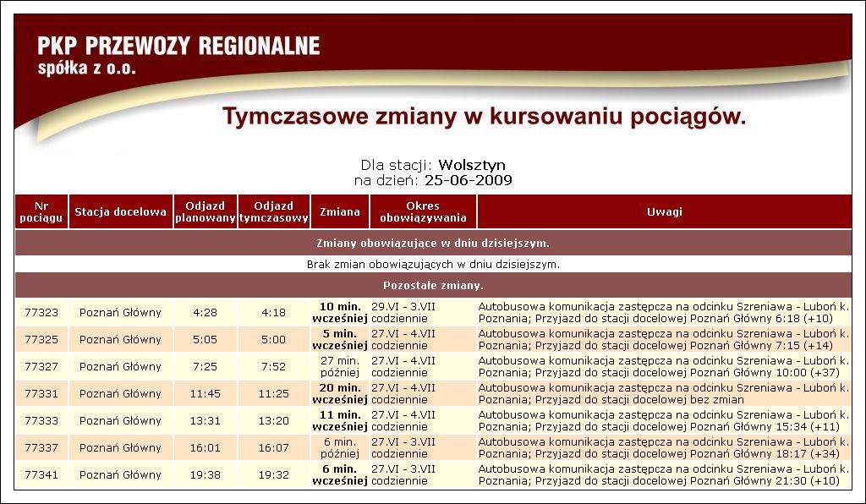Image resolution: width=866 pixels, height=504 pixels.
Task: Click the 'Pozostałe zmiany.' section bar
Action: (433, 285)
